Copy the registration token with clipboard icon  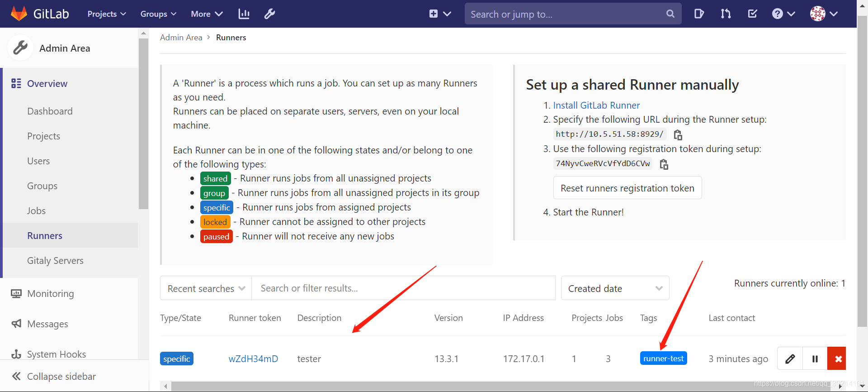[664, 164]
